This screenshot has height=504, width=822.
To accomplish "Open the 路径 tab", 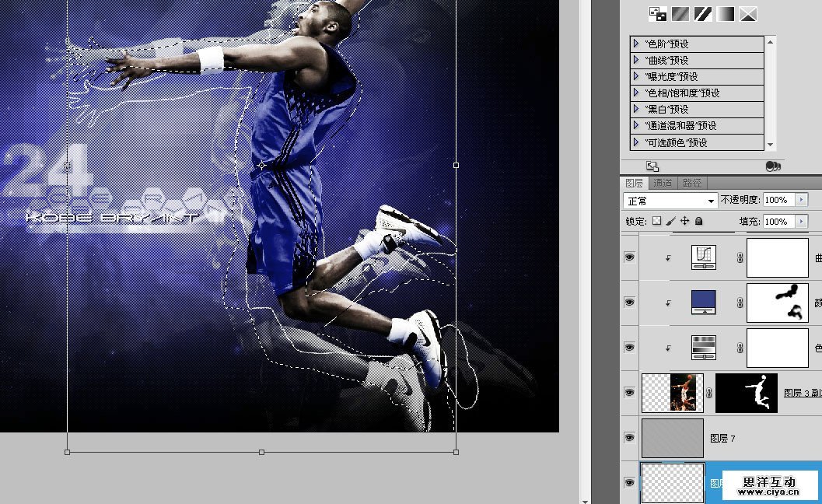I will 691,184.
